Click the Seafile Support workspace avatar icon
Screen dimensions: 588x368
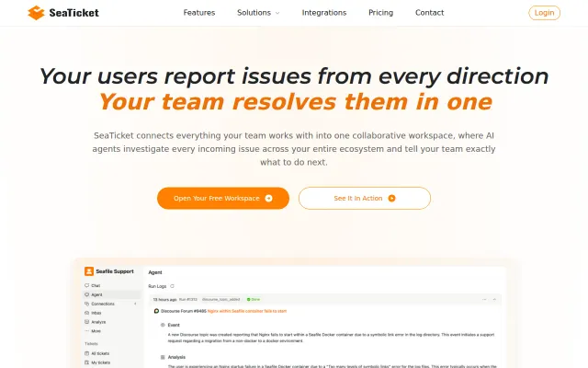(89, 271)
